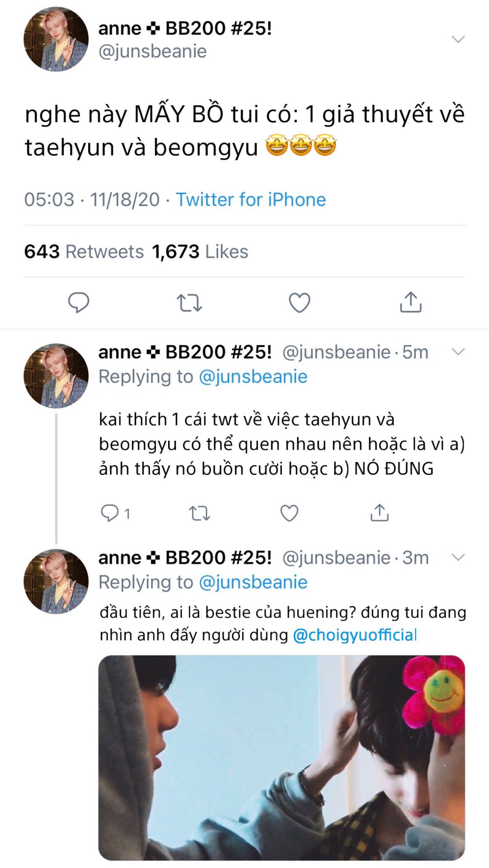Retweet the main taehyun beomgyu tweet

pos(189,303)
